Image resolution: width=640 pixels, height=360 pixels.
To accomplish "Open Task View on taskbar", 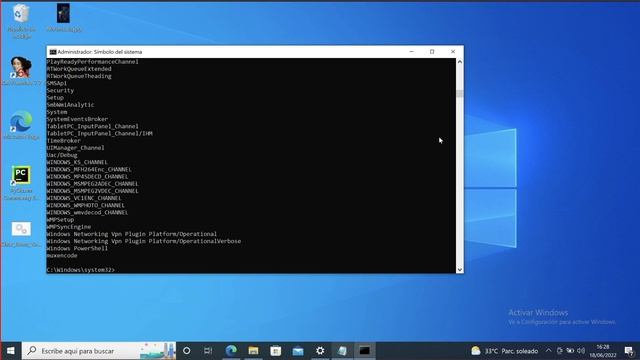I will coord(208,351).
